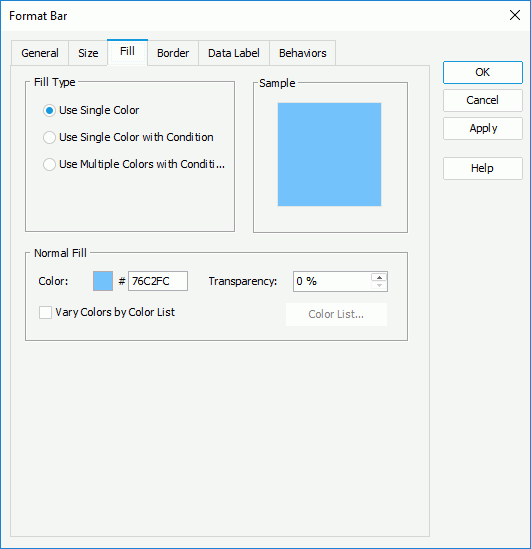Open the Normal Fill color swatch

103,281
